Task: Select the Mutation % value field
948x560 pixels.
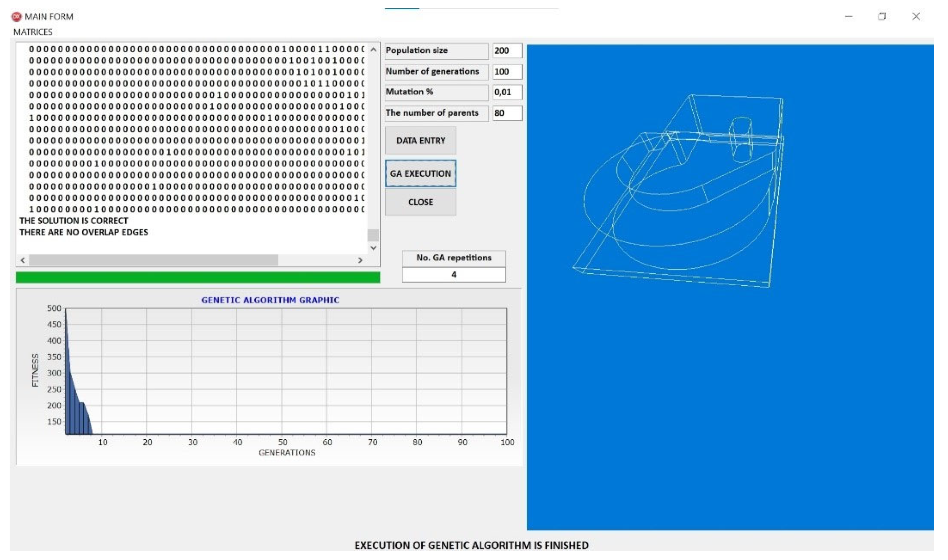Action: (x=507, y=92)
